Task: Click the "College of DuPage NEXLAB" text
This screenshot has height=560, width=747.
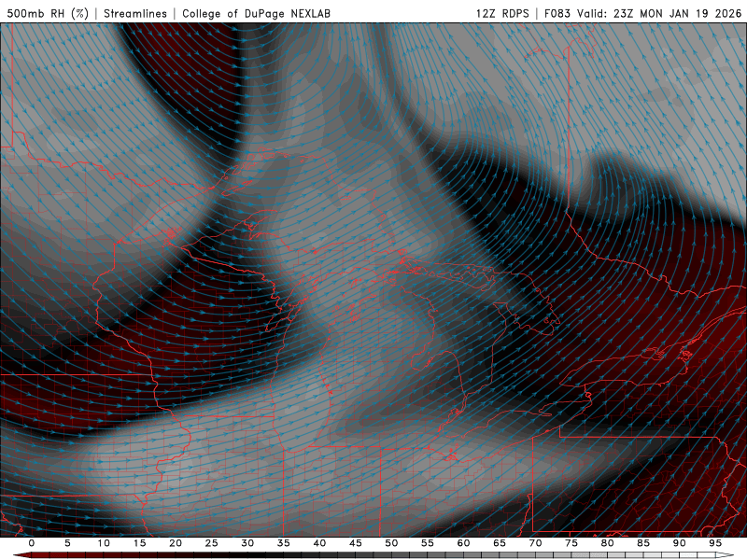Action: tap(256, 13)
